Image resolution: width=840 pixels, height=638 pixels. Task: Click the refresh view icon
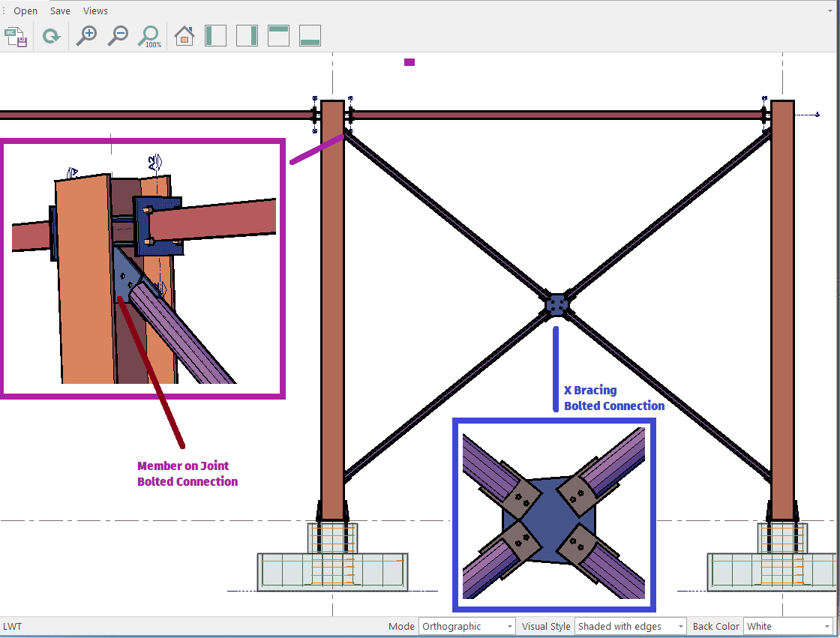click(51, 36)
